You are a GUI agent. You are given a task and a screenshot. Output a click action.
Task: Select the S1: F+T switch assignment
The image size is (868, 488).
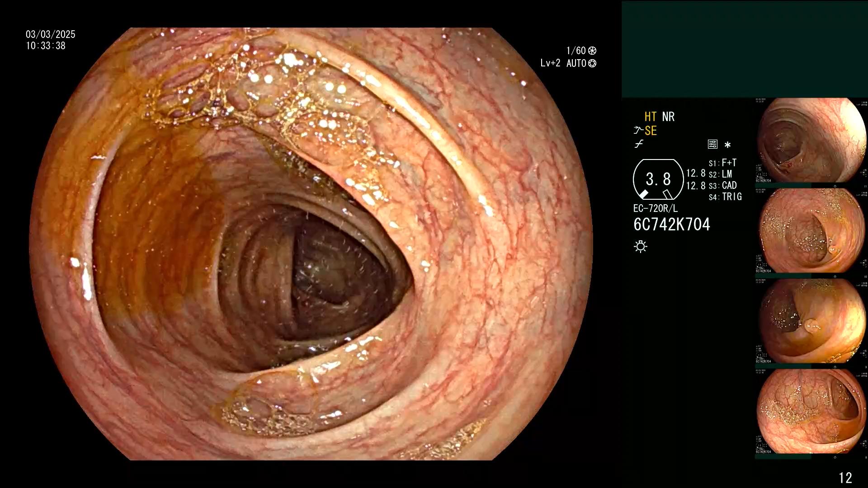pos(722,163)
